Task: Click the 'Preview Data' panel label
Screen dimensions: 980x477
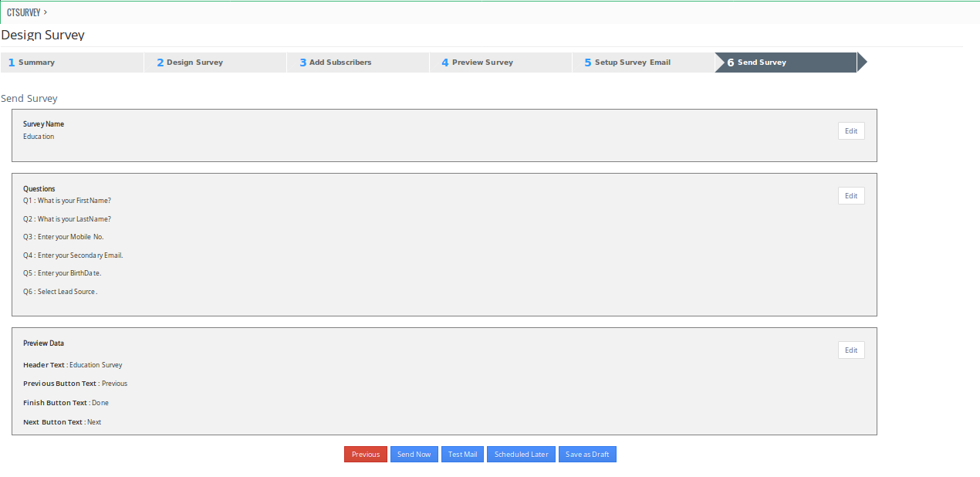Action: tap(43, 343)
